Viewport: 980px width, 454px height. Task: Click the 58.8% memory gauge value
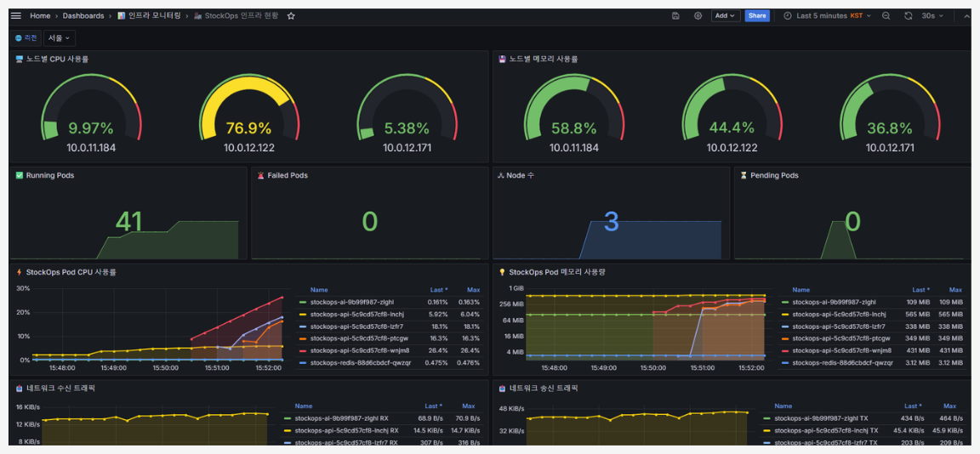pyautogui.click(x=573, y=128)
